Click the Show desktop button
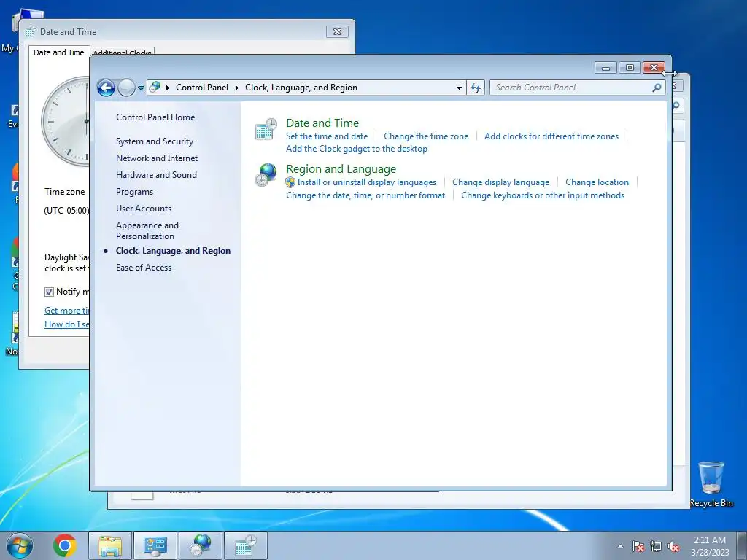The width and height of the screenshot is (747, 560). (742, 545)
